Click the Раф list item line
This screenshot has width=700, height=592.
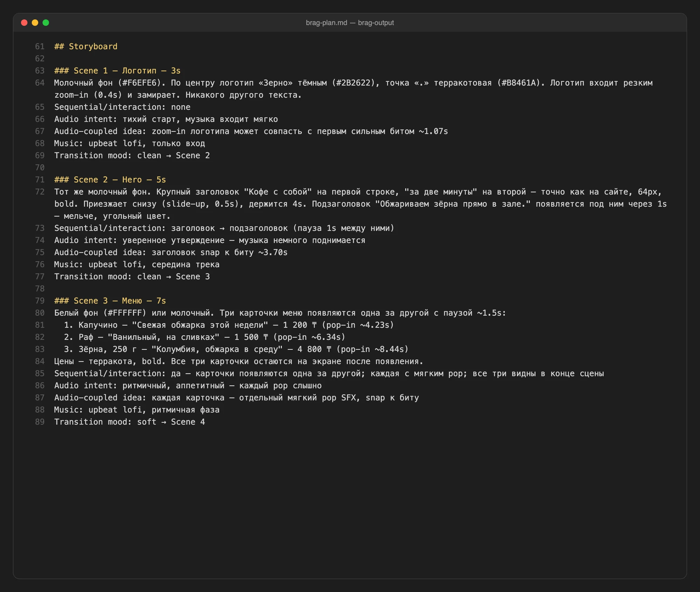tap(205, 337)
